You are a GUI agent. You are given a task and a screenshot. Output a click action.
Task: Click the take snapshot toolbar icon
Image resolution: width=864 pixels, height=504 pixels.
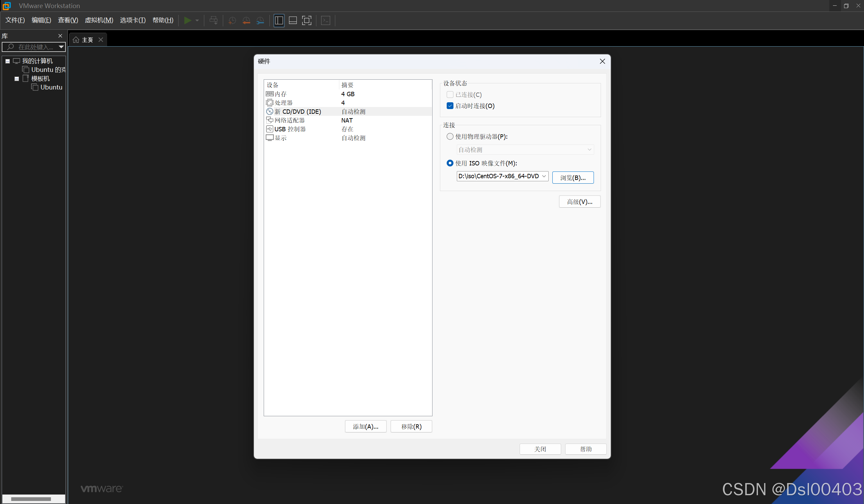(x=232, y=21)
